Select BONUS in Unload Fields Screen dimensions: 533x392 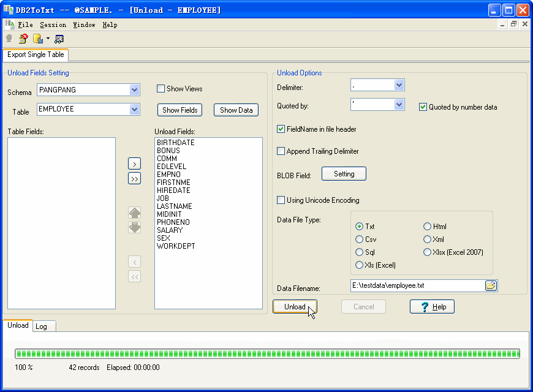point(168,151)
